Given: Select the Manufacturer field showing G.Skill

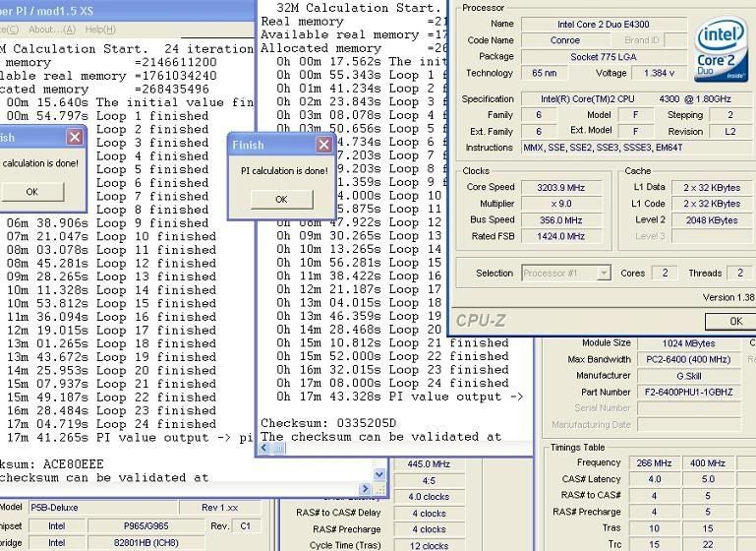Looking at the screenshot, I should (x=687, y=375).
